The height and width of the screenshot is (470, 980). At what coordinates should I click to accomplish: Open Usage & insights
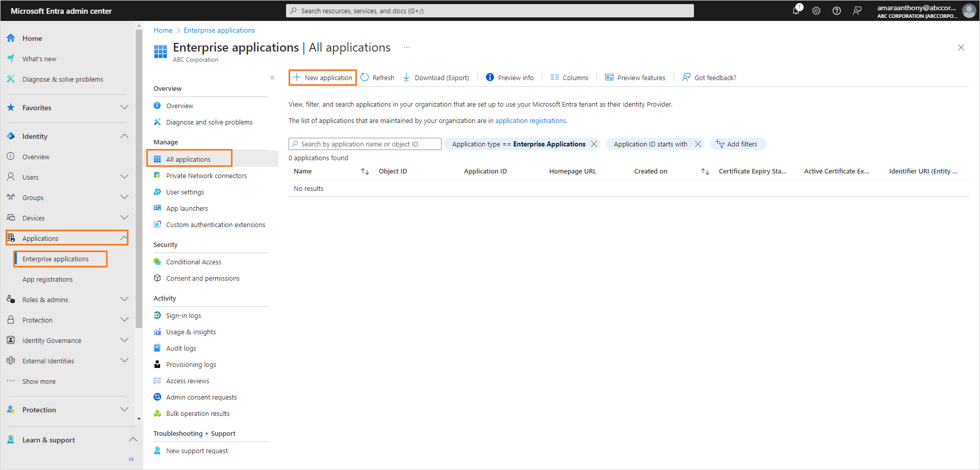click(x=191, y=332)
